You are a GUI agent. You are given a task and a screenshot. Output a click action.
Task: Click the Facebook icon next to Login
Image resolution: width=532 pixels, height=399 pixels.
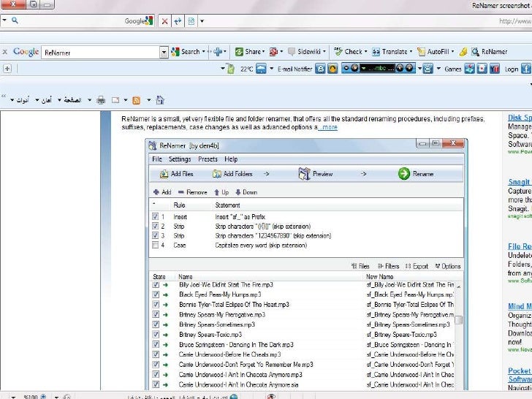click(525, 69)
